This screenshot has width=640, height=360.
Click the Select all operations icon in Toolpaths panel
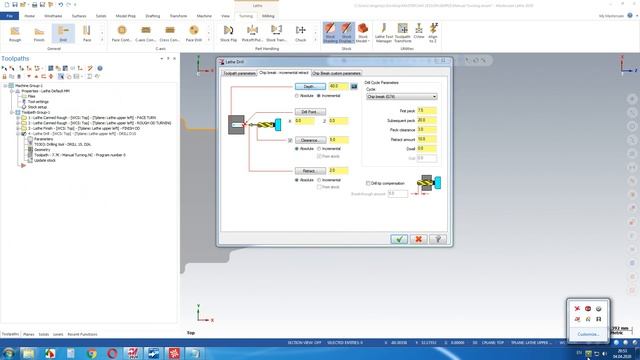4,68
